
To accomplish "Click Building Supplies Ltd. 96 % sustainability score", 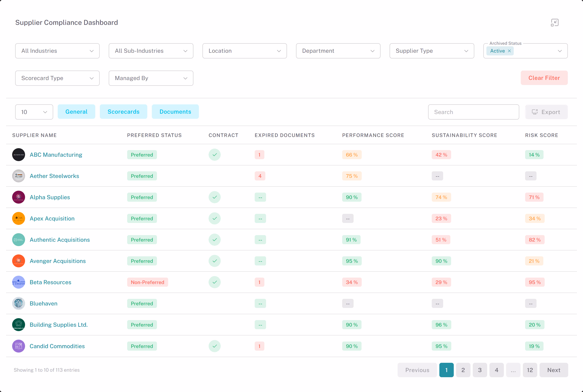I will (441, 325).
